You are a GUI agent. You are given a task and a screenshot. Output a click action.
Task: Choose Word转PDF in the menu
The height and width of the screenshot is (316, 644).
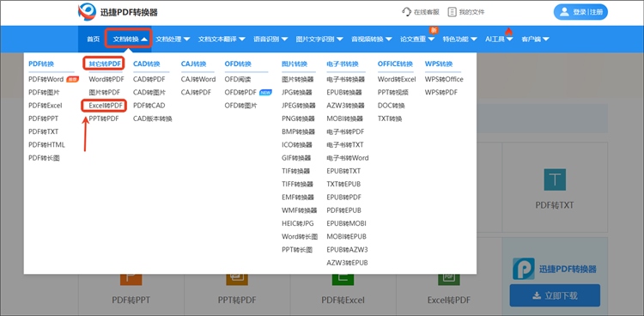click(x=106, y=79)
